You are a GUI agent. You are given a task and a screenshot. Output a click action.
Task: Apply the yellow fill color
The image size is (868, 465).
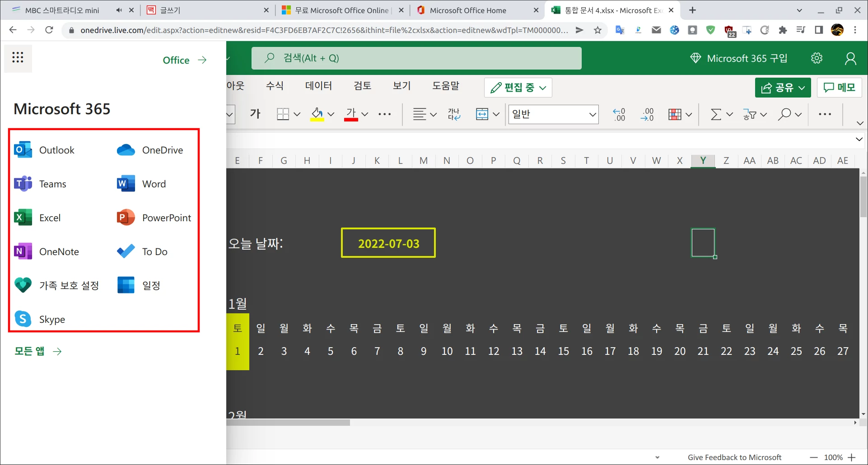click(x=317, y=114)
